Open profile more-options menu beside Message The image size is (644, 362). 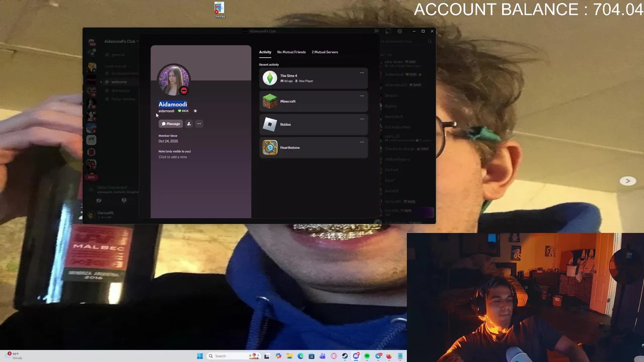pos(199,124)
